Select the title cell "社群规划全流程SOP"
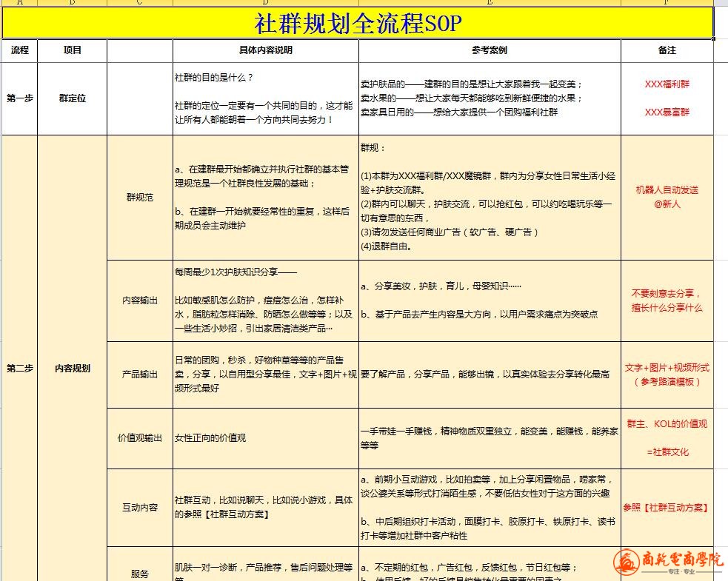This screenshot has width=728, height=581. [x=358, y=23]
